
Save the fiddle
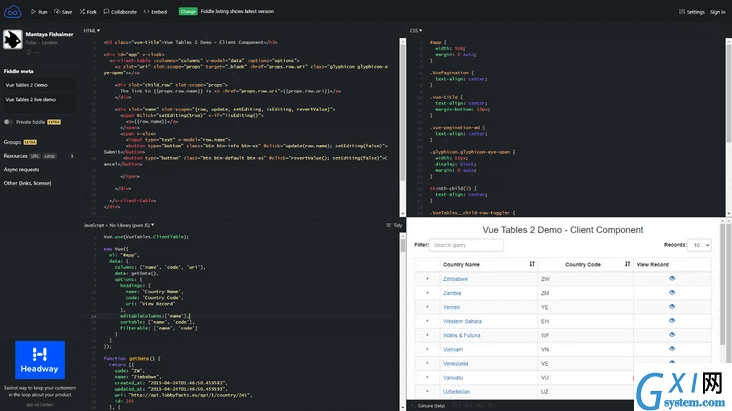click(x=63, y=12)
